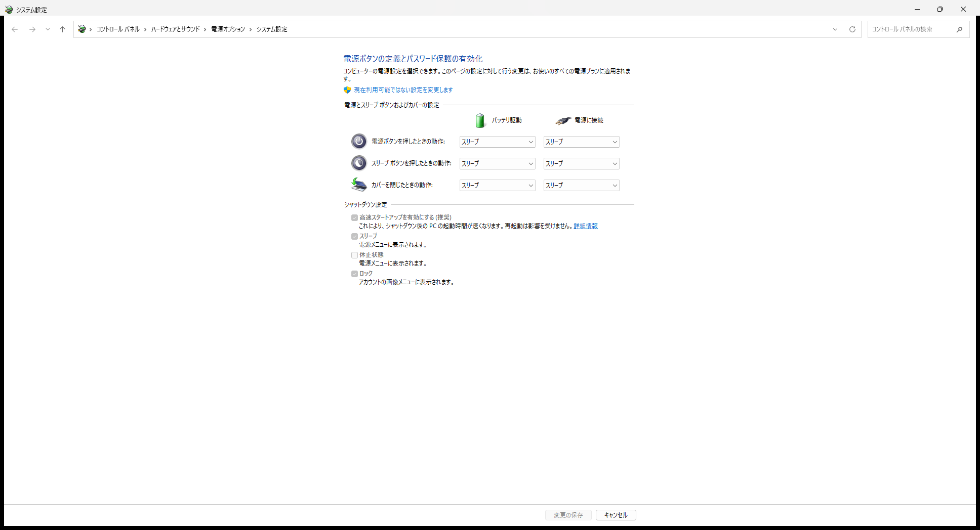Click the シャットダウン設定 section label
Screen dimensions: 980x530
click(365, 205)
